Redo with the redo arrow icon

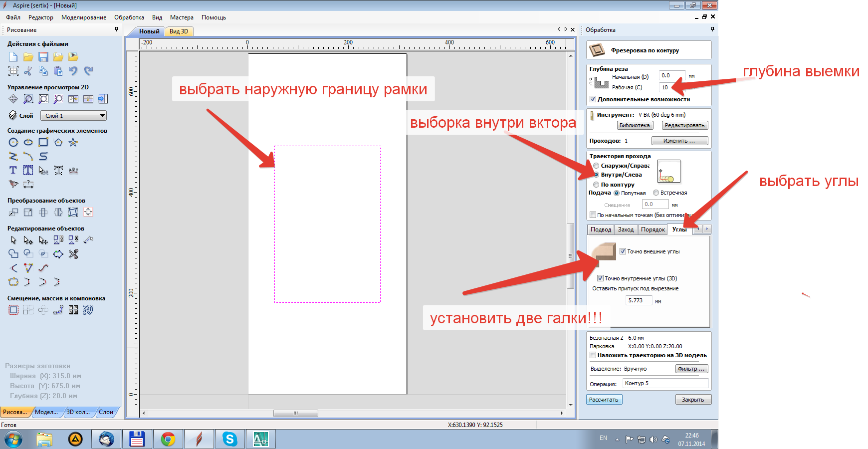click(88, 71)
